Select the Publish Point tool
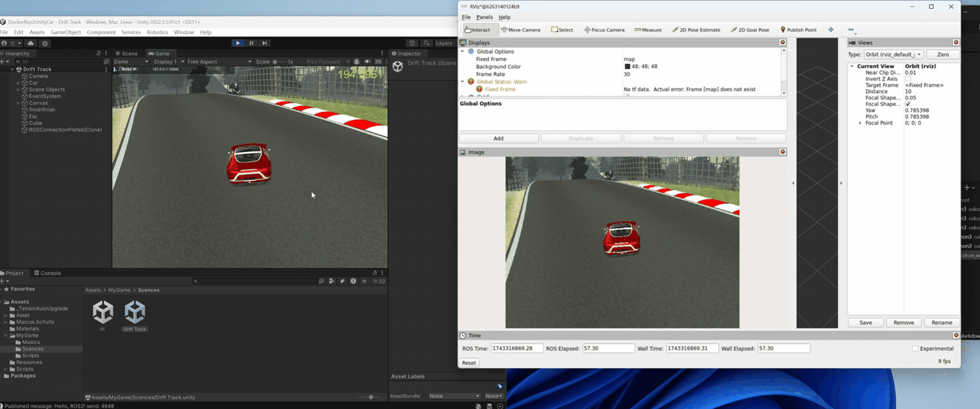The height and width of the screenshot is (409, 980). coord(798,30)
